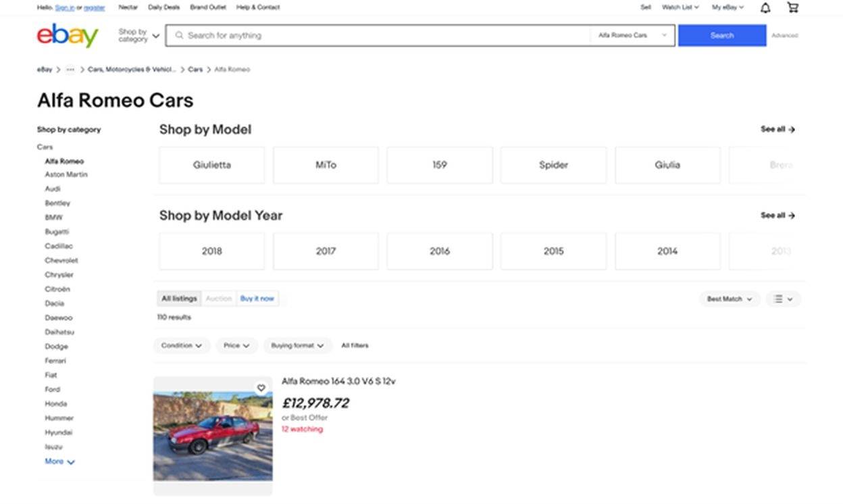This screenshot has height=504, width=843.
Task: Open the Best Match sort dropdown
Action: [x=730, y=299]
